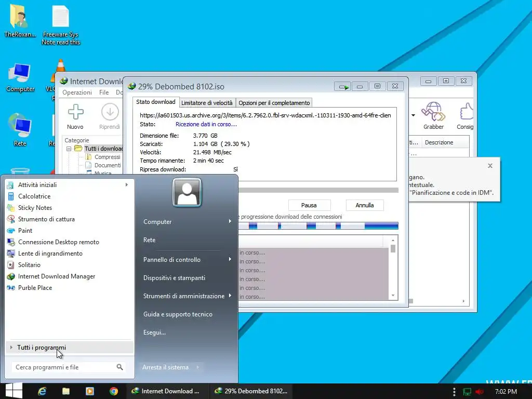Click the connections list vertical scrollbar thumb
Screen dimensions: 532x399
point(393,249)
